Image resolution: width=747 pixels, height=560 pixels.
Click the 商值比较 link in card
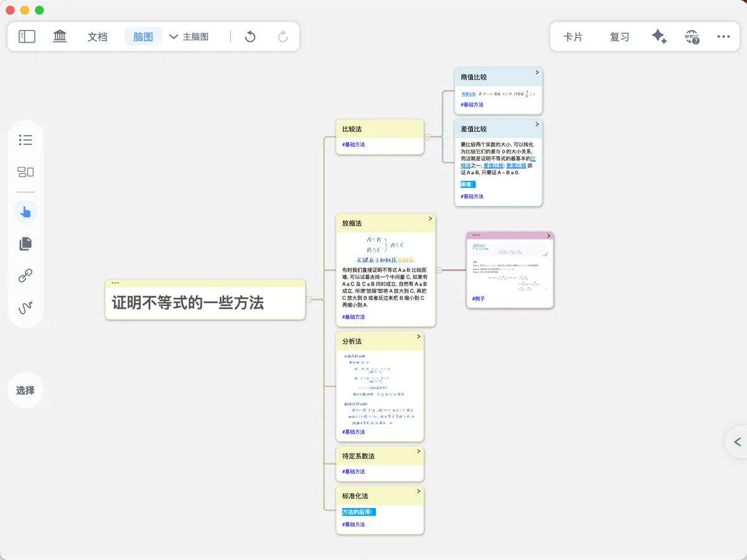click(467, 93)
